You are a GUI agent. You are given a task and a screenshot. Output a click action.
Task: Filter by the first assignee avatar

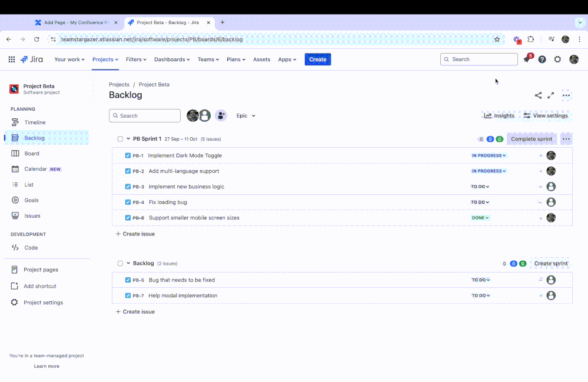192,115
